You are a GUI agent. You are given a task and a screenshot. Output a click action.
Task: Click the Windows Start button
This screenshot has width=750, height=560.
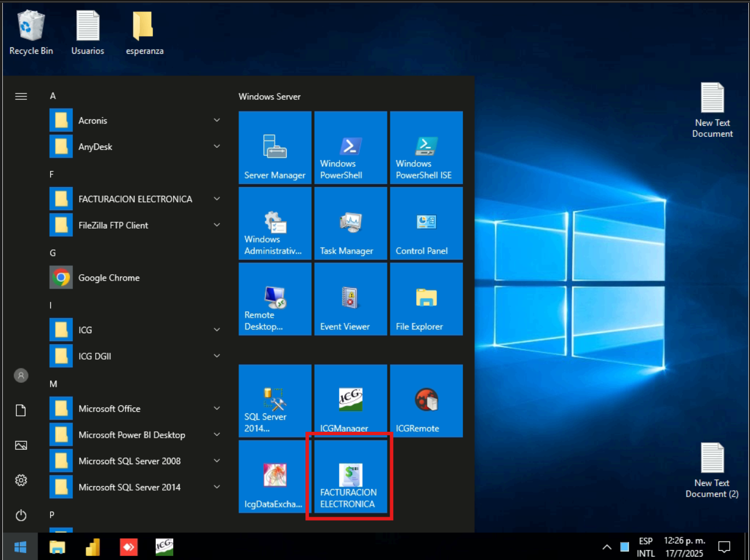[20, 547]
